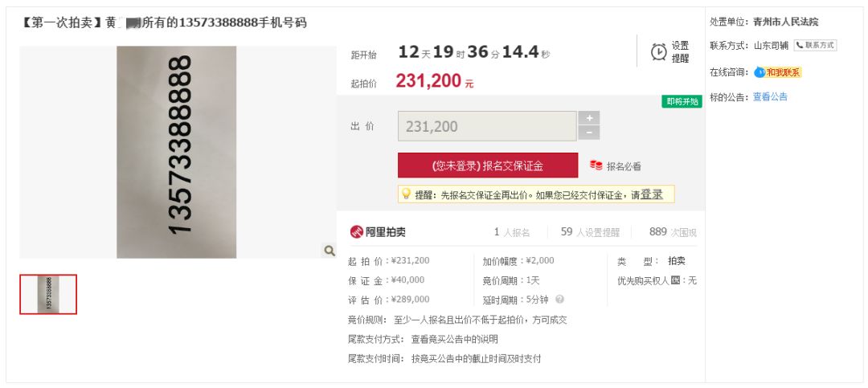Click the 联系方式 phone button
Viewport: 868px width, 388px height.
pos(815,46)
